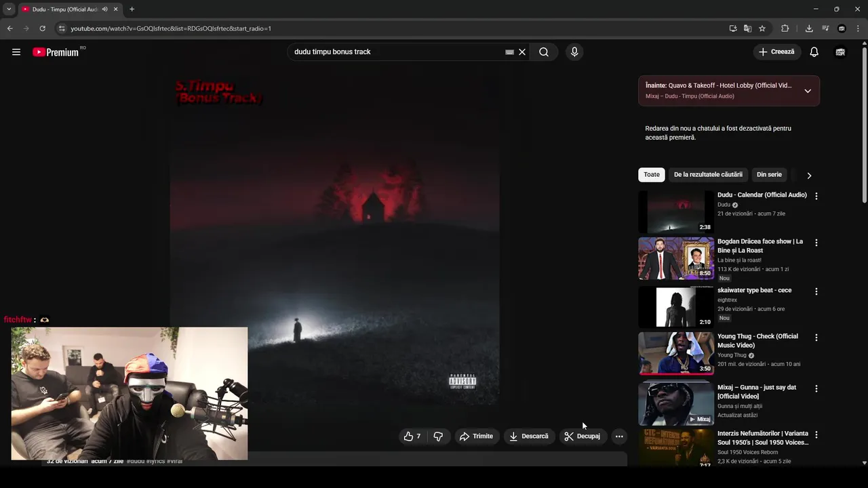Screen dimensions: 868x488
Task: Open the tab search dropdown arrow
Action: pyautogui.click(x=9, y=9)
